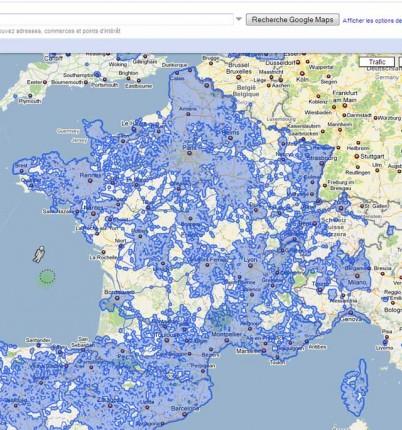Select the Amiens city marker
The width and height of the screenshot is (402, 430).
[x=188, y=114]
